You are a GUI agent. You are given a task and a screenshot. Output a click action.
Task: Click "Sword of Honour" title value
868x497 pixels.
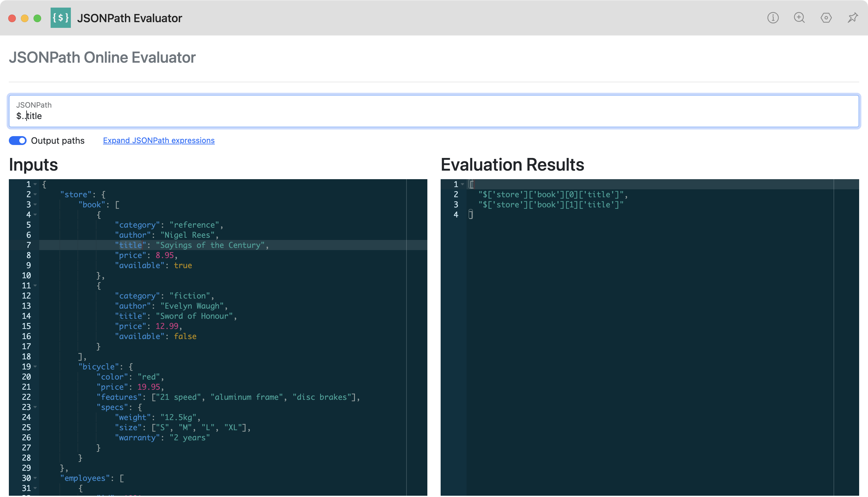pyautogui.click(x=195, y=316)
